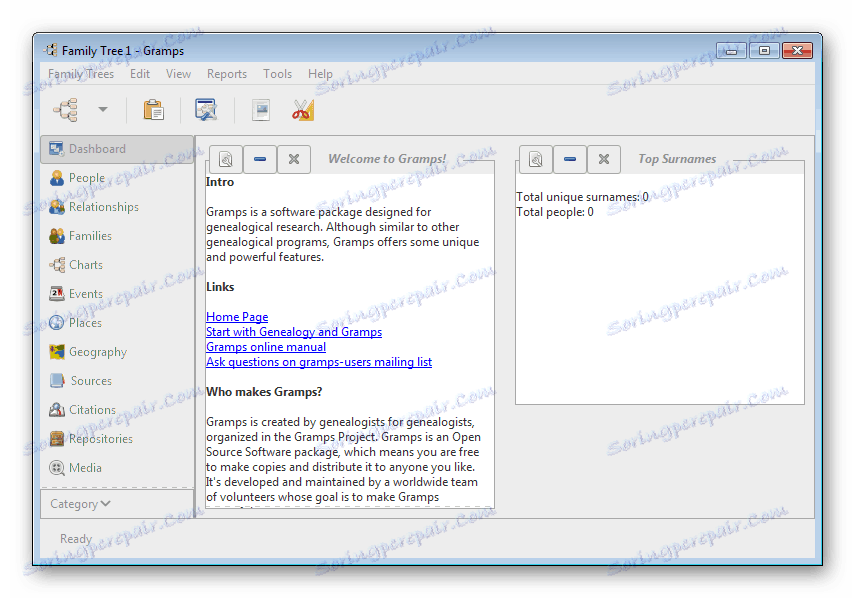Open the recent family trees dropdown arrow
The height and width of the screenshot is (598, 855).
pos(103,110)
